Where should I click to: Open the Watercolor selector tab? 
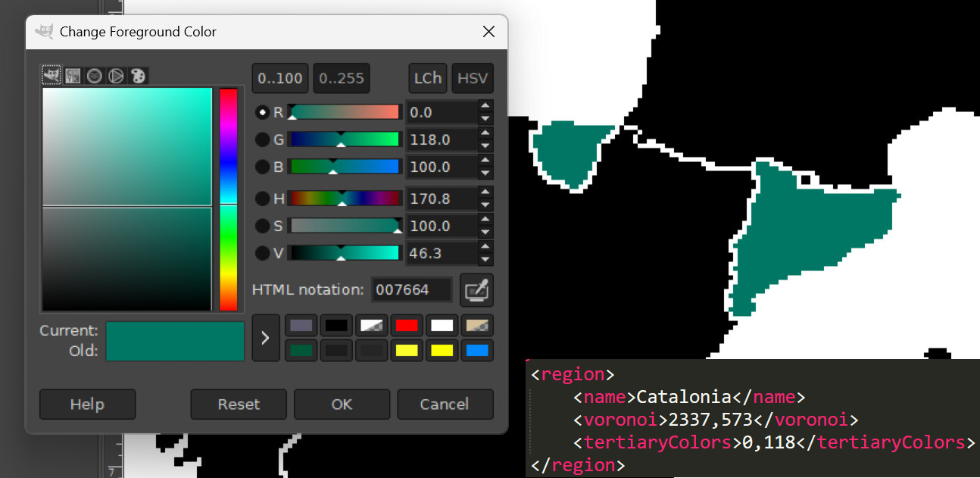[x=95, y=76]
